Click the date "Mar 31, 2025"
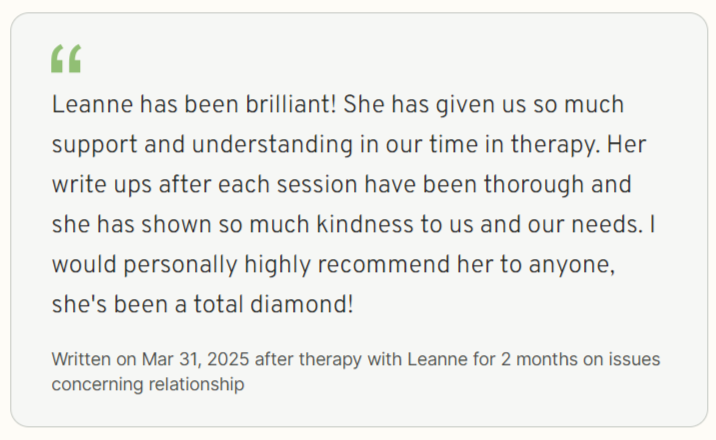This screenshot has height=440, width=716. [195, 359]
